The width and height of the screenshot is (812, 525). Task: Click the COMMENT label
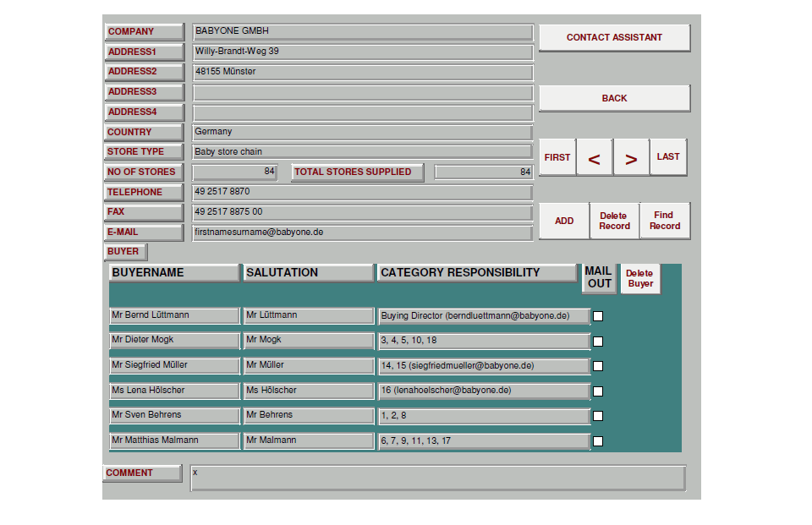[x=142, y=473]
